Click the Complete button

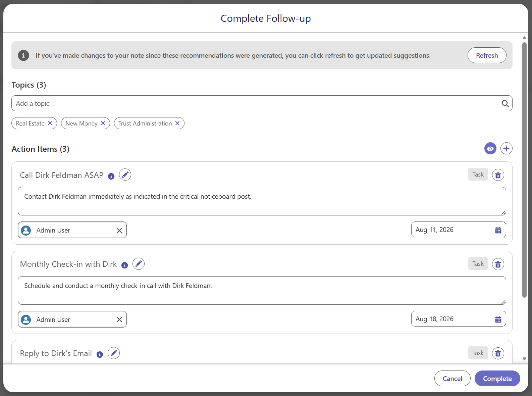(497, 379)
